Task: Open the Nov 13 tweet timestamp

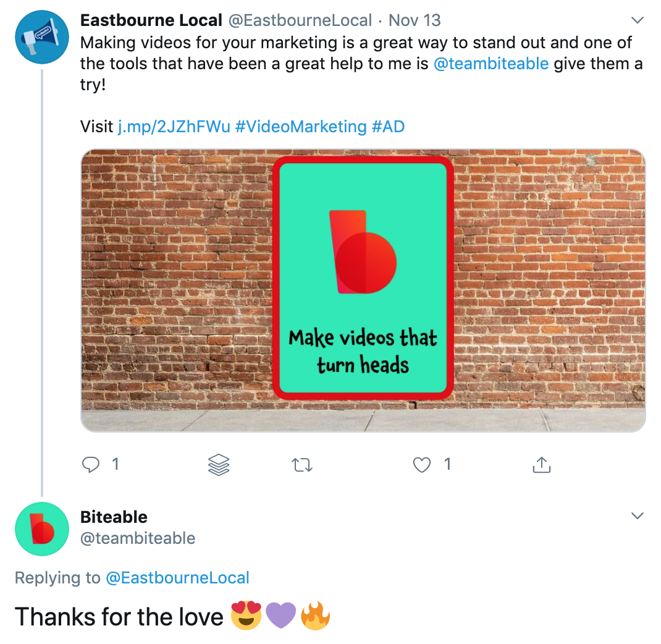Action: click(x=415, y=20)
